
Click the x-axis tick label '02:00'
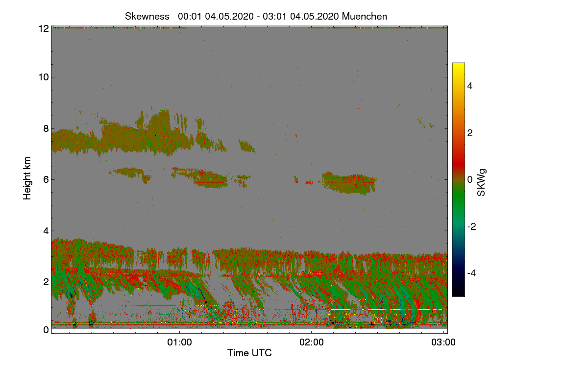[x=311, y=343]
